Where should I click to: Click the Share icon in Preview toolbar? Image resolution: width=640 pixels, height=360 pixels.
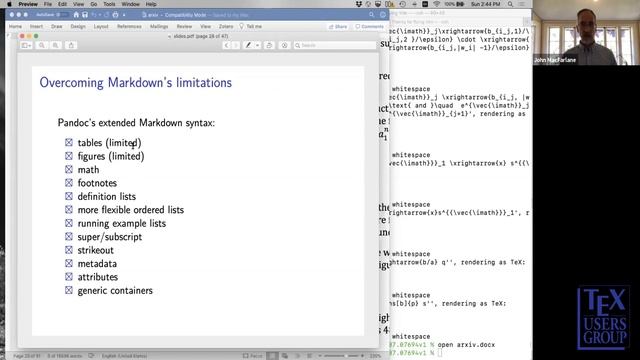71,45
